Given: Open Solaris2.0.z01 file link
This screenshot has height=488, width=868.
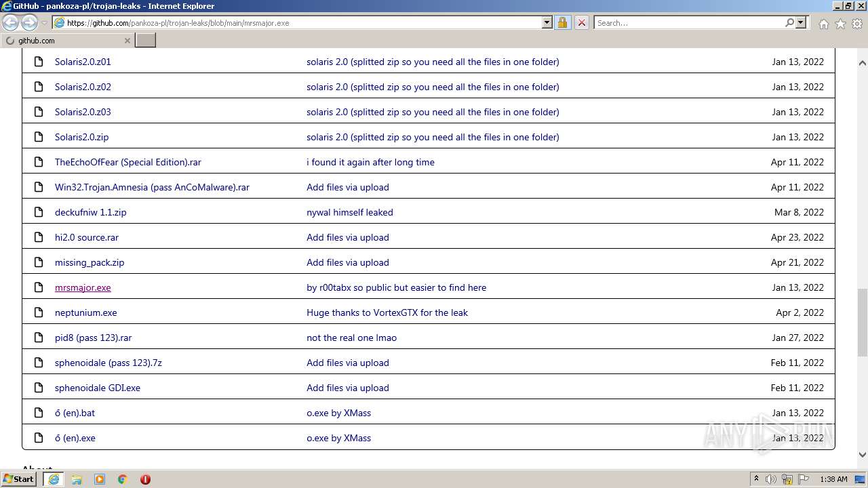Looking at the screenshot, I should [x=83, y=62].
